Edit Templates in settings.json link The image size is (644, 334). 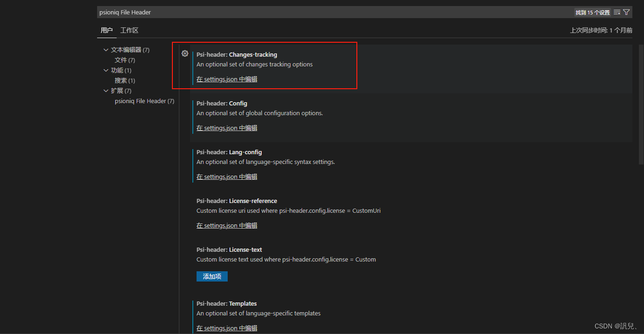point(227,328)
